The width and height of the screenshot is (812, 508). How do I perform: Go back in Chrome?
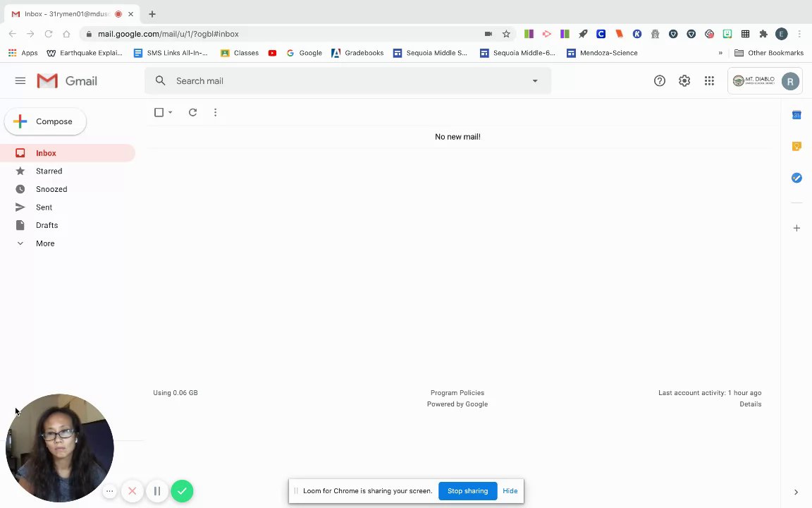coord(13,34)
